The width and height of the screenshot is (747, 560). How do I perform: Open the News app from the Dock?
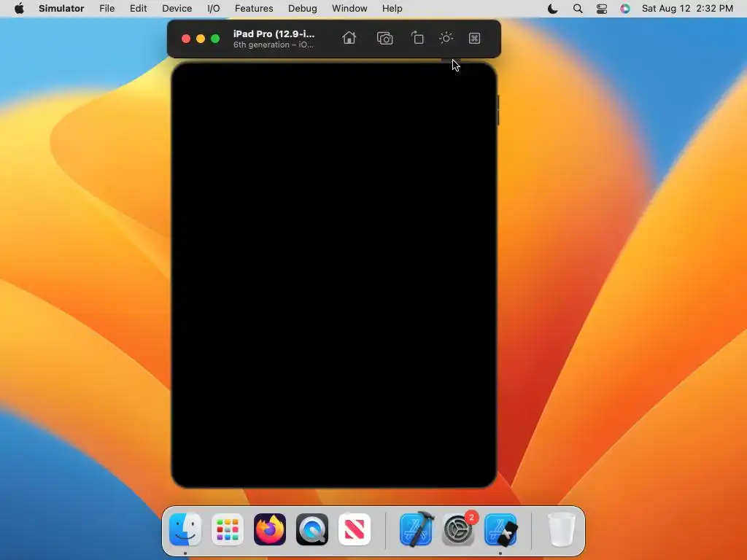(355, 529)
